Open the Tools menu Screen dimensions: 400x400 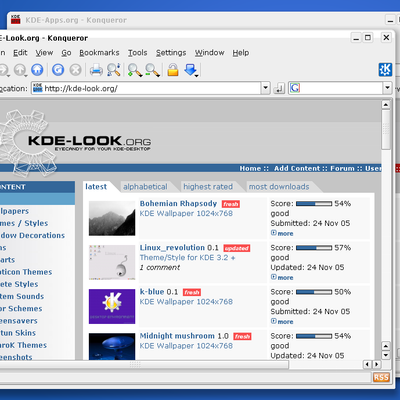[x=137, y=53]
